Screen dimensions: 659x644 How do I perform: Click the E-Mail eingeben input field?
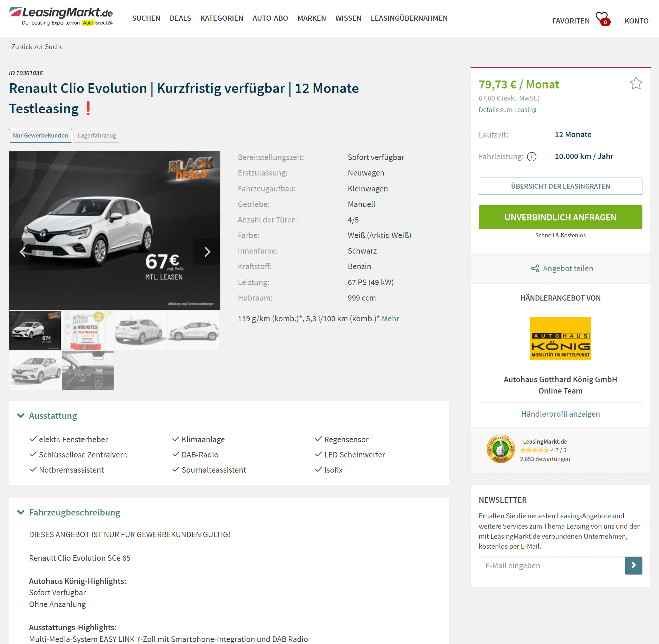click(x=552, y=565)
